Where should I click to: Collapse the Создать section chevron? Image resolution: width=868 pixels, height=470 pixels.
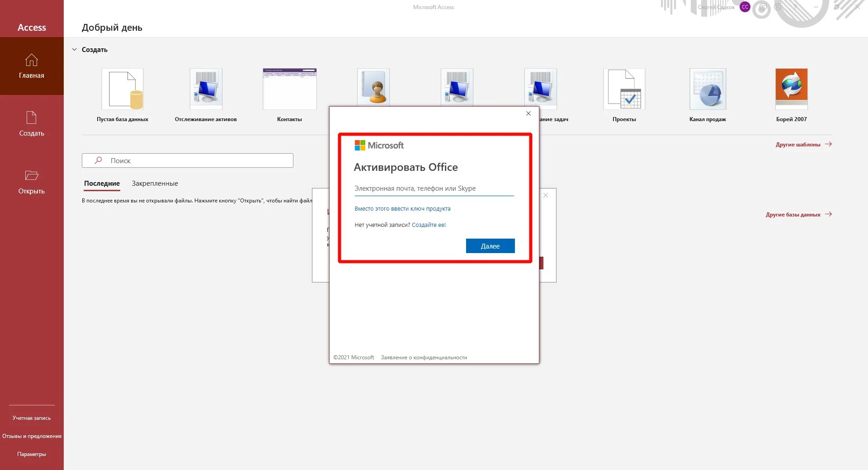(75, 50)
